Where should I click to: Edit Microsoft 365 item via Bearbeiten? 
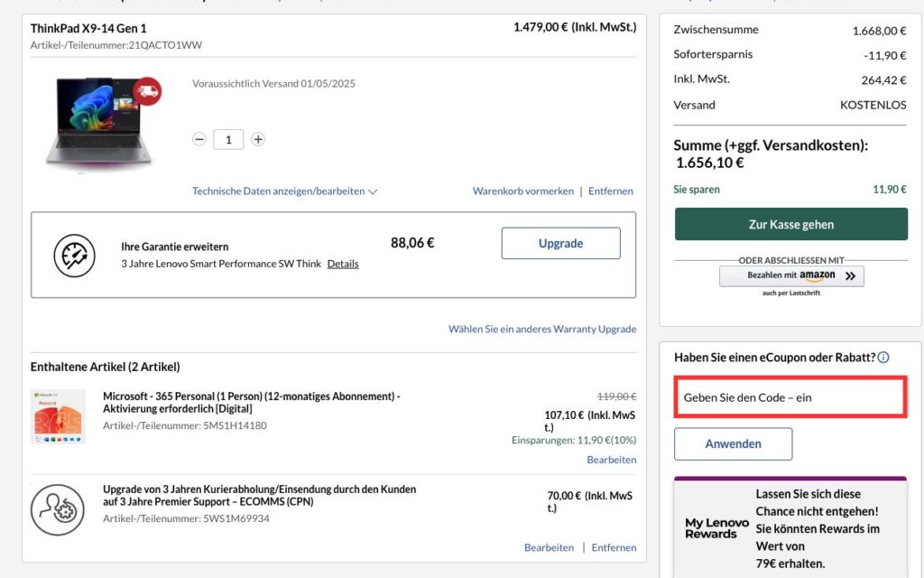[x=611, y=460]
